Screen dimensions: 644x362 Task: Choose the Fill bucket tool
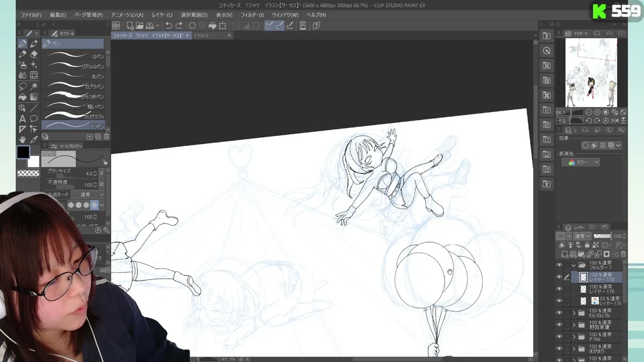click(23, 97)
